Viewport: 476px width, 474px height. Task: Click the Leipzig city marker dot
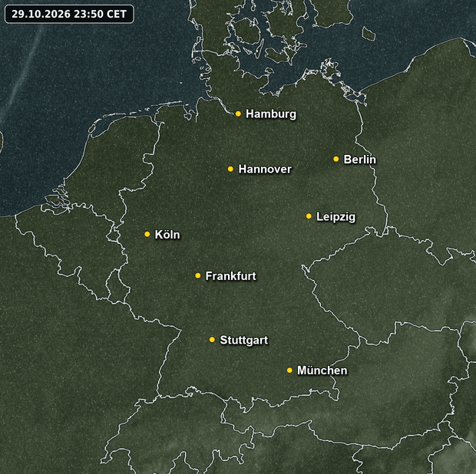(x=309, y=216)
